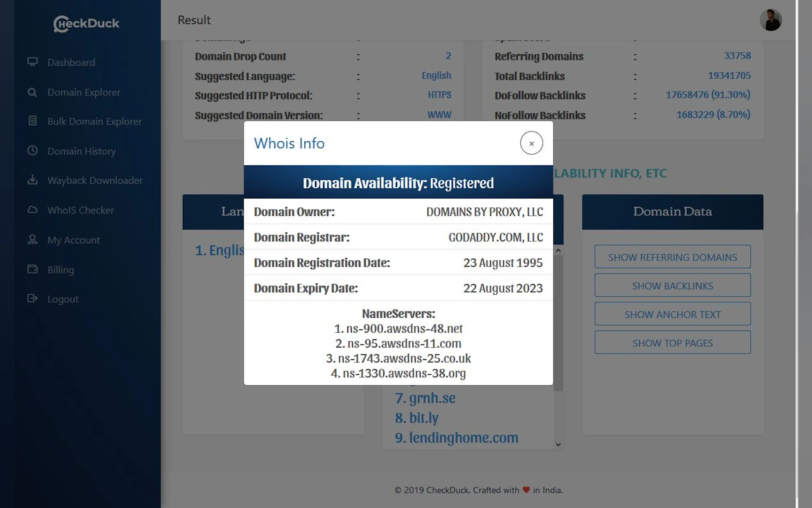Click registration date 23 August 1995
The height and width of the screenshot is (508, 812).
tap(503, 263)
